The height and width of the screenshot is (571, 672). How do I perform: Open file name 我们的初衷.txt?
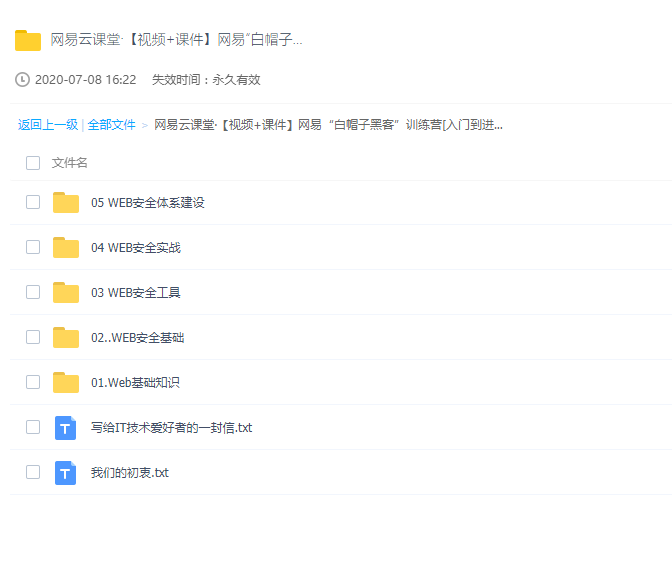coord(130,472)
